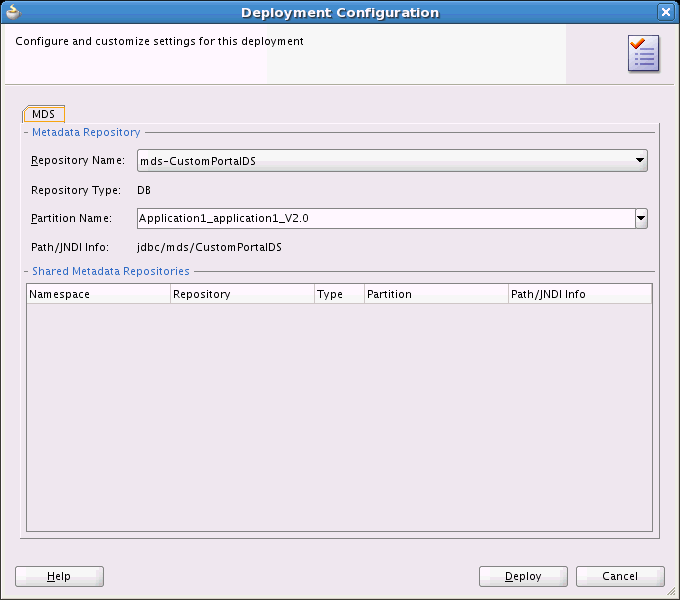Click the Namespace column header

98,294
